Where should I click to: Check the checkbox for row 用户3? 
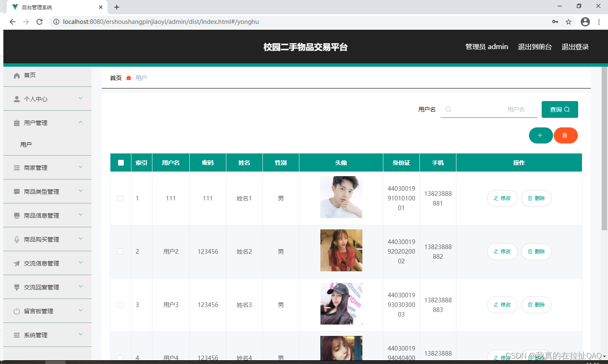(120, 305)
